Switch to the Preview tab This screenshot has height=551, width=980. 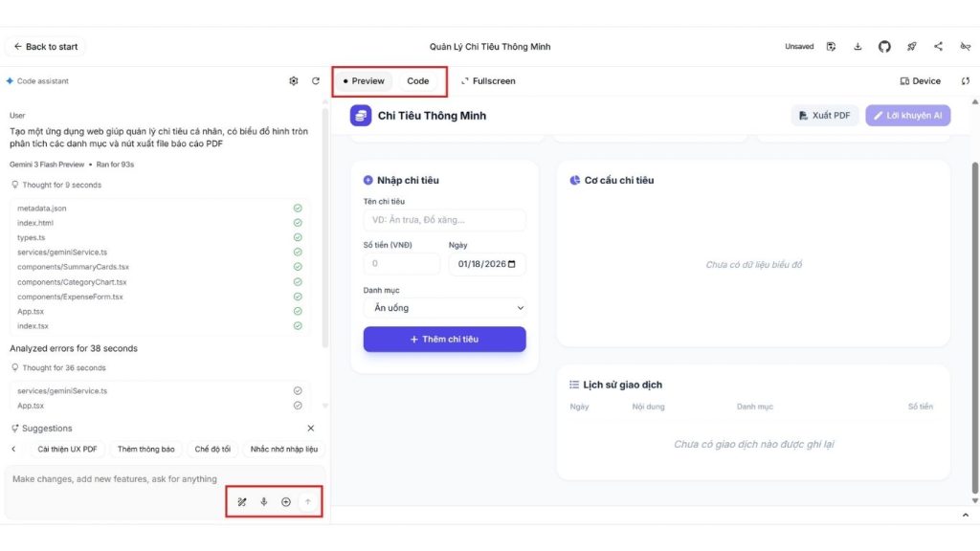coord(365,81)
